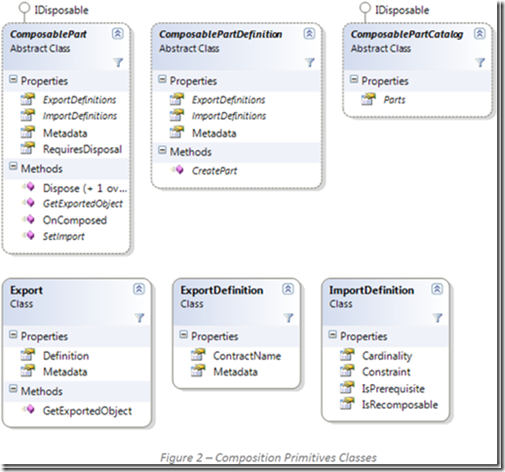
Task: Click the filter icon in ComposablePartDefinition header
Action: pos(310,62)
